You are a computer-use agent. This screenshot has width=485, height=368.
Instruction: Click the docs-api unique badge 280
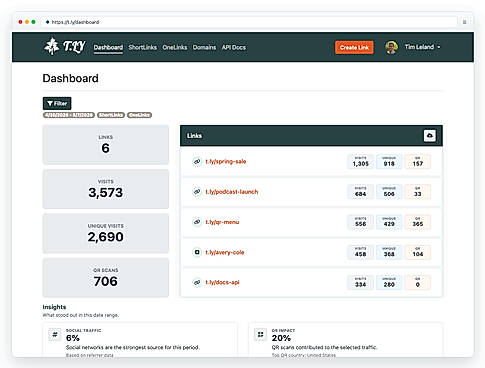(389, 282)
